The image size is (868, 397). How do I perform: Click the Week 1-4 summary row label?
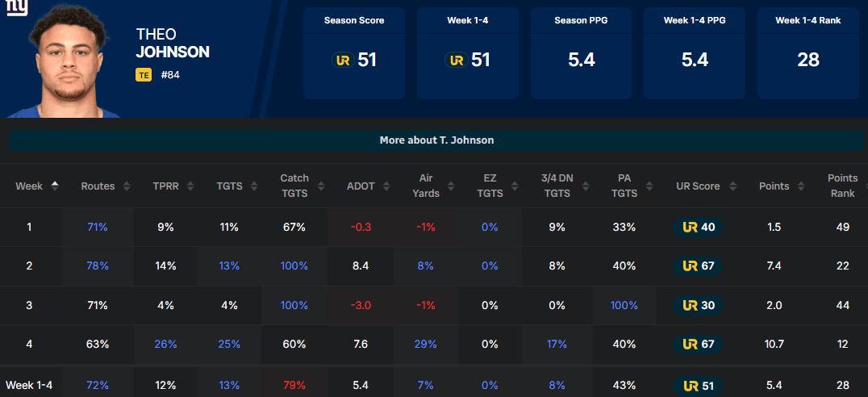coord(29,386)
